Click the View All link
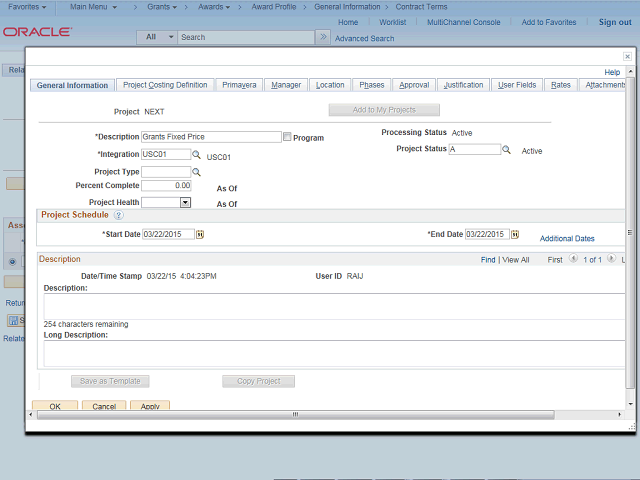Viewport: 640px width, 480px height. (x=516, y=260)
